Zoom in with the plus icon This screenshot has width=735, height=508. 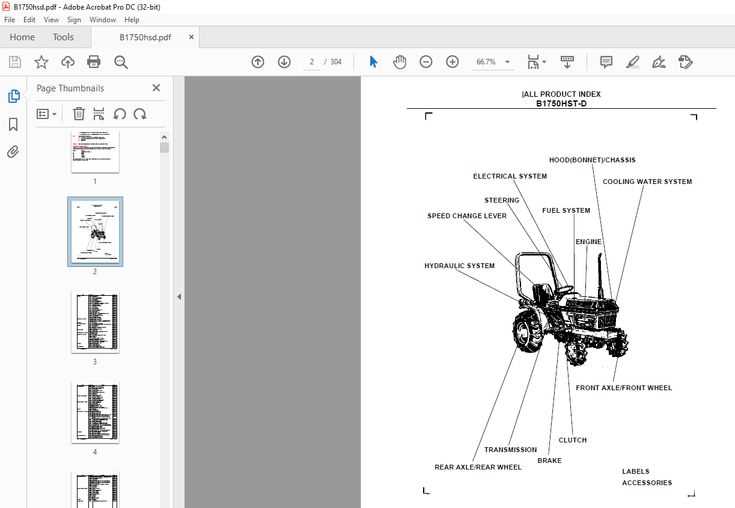[x=452, y=62]
